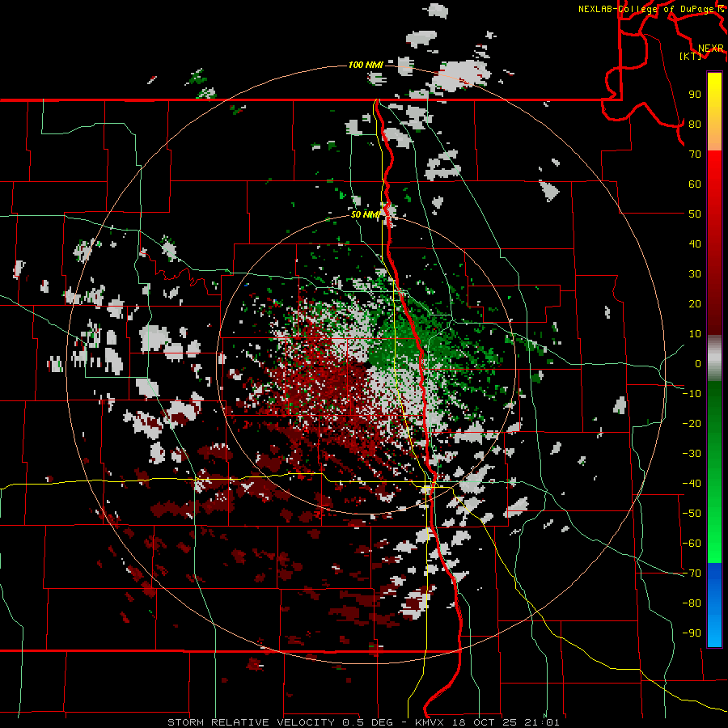Click the -90 value on velocity scale
The width and height of the screenshot is (728, 728).
[692, 633]
